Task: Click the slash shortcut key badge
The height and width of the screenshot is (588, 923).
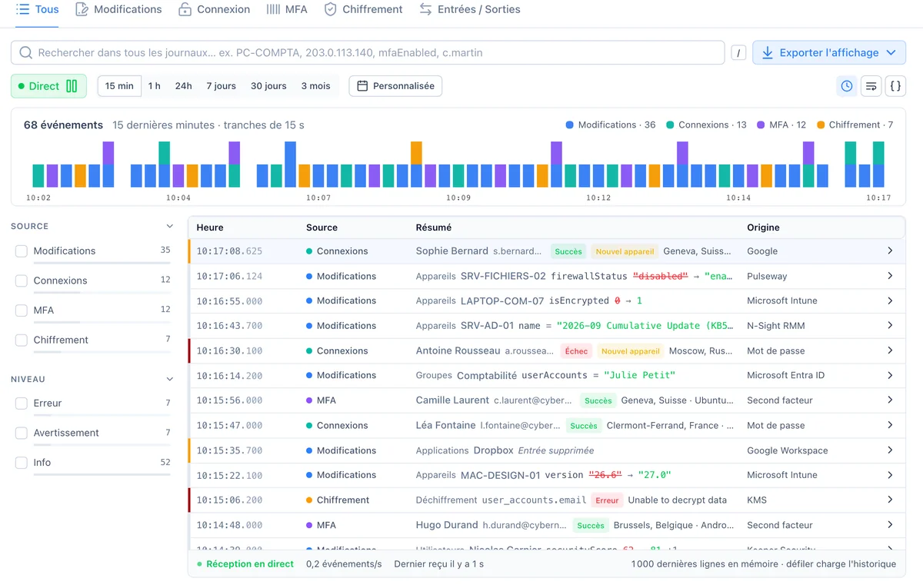Action: click(738, 53)
